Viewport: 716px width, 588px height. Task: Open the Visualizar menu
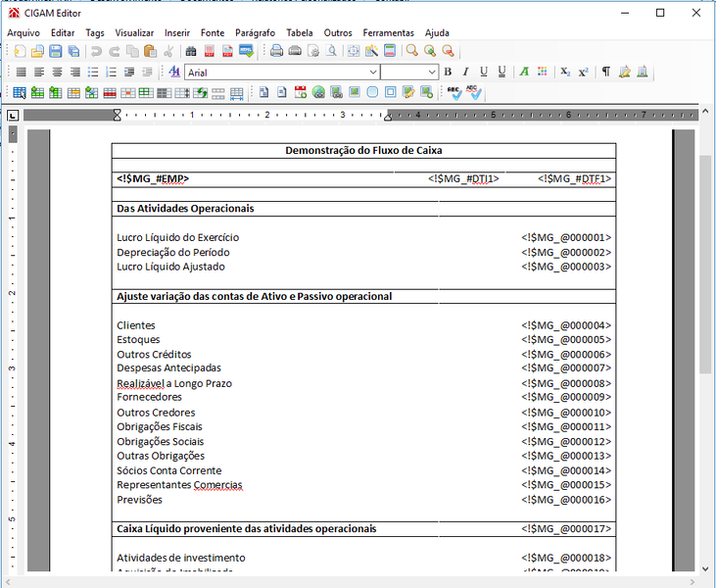134,33
